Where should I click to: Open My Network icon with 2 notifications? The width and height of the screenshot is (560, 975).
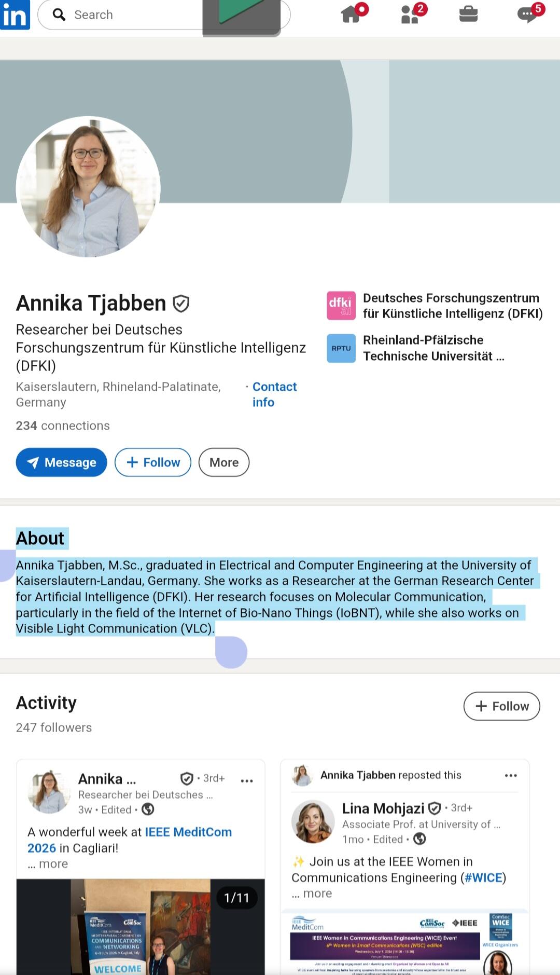point(411,14)
